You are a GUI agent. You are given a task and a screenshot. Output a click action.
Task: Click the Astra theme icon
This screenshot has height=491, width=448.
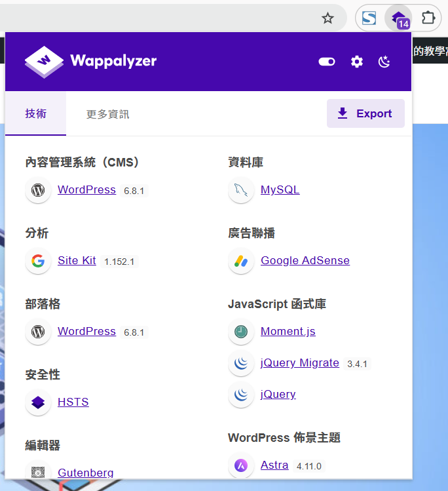241,465
